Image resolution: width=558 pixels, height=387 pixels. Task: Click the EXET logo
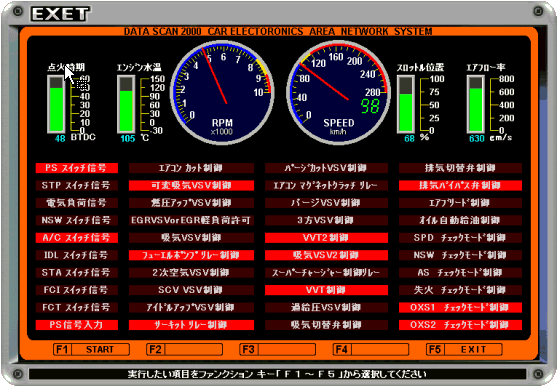pos(60,14)
